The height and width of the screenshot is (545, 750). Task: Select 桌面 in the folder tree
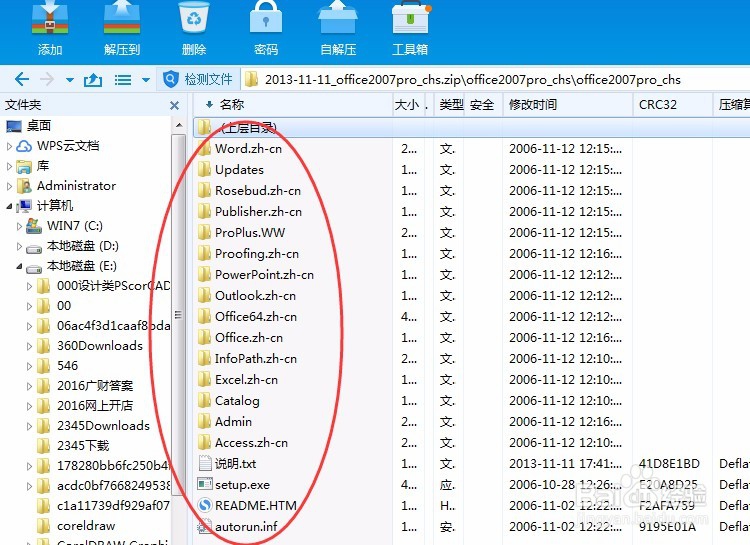pos(39,126)
